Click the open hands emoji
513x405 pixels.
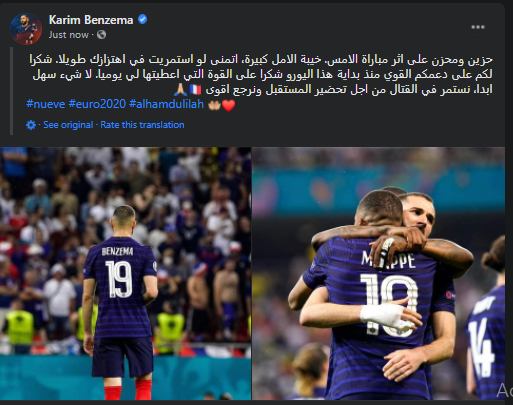(214, 105)
